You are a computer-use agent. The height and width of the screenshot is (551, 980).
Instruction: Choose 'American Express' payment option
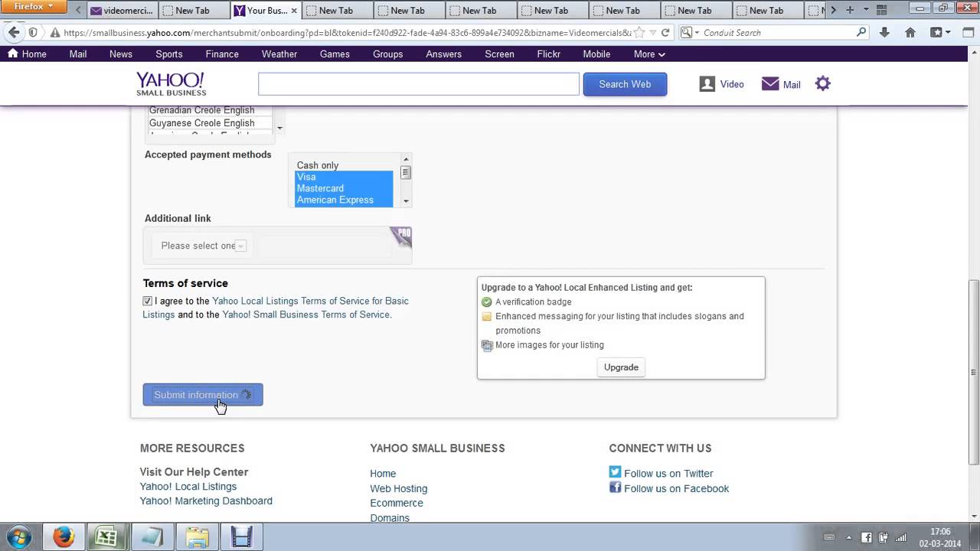344,200
